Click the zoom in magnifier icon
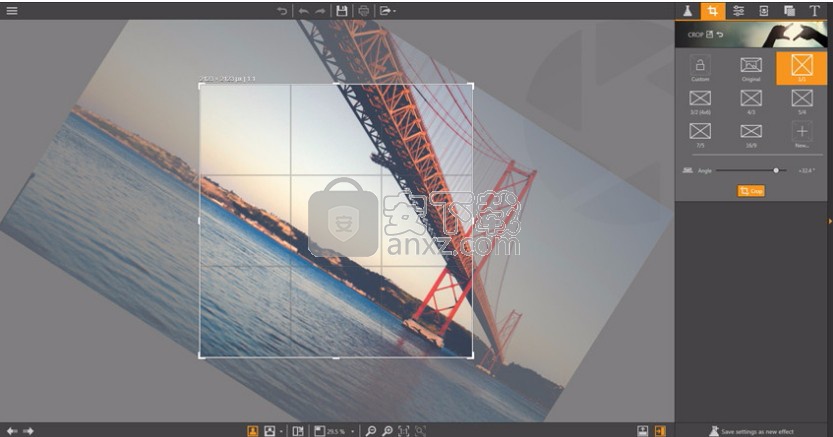Viewport: 833px width, 437px height. pyautogui.click(x=388, y=431)
